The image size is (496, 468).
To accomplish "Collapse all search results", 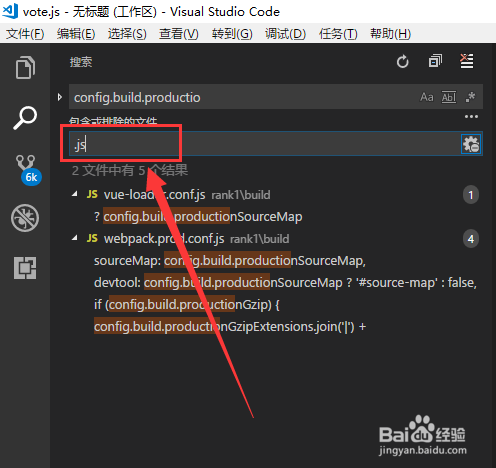I will coord(435,61).
